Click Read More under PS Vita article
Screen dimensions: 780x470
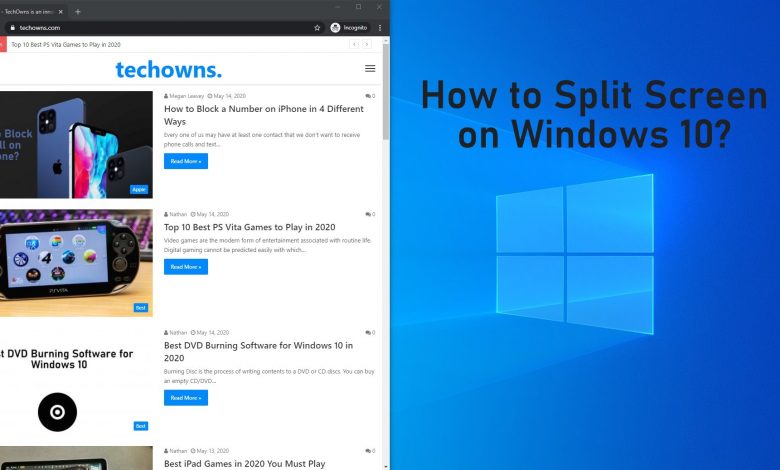[186, 267]
